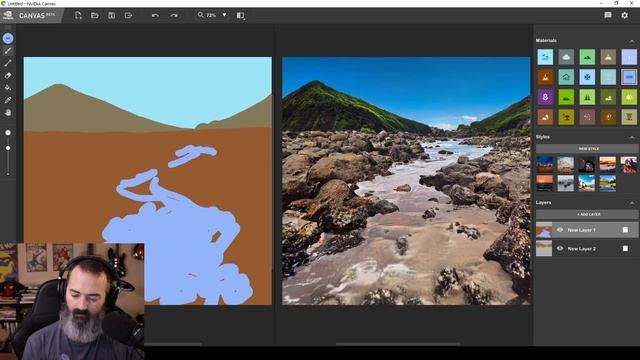Choose the gray cloud material
The width and height of the screenshot is (640, 360).
566,57
